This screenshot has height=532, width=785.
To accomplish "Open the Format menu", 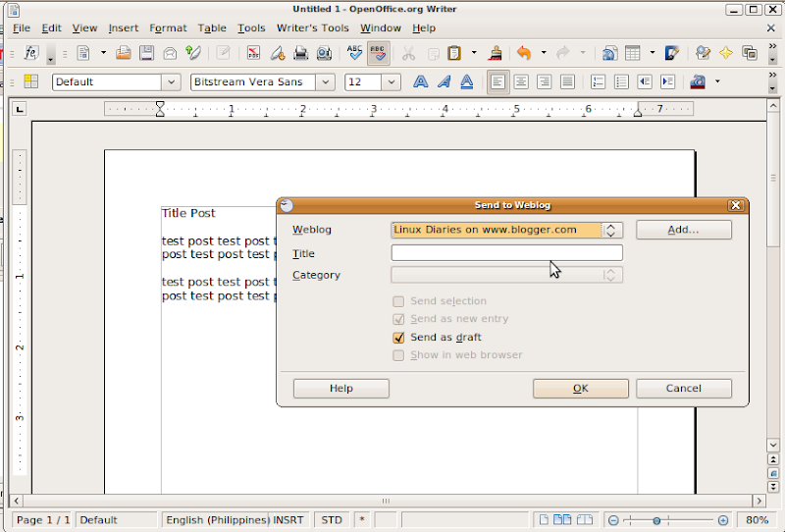I will click(168, 28).
